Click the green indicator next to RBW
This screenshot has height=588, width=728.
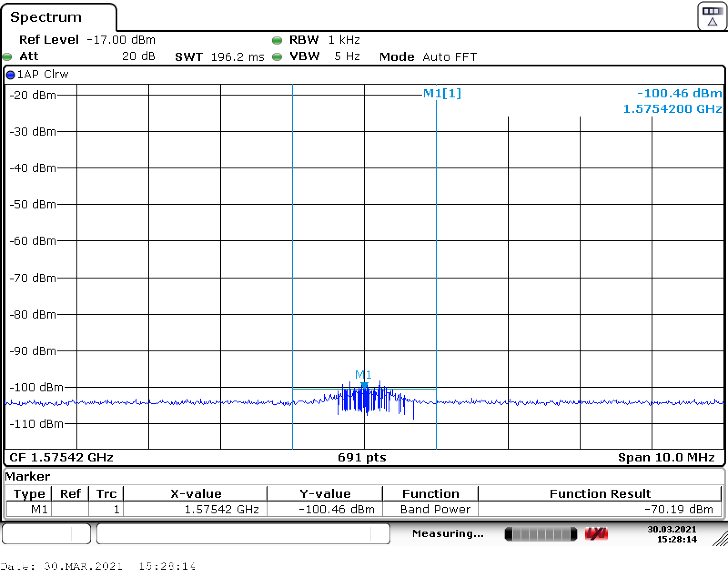pos(277,41)
